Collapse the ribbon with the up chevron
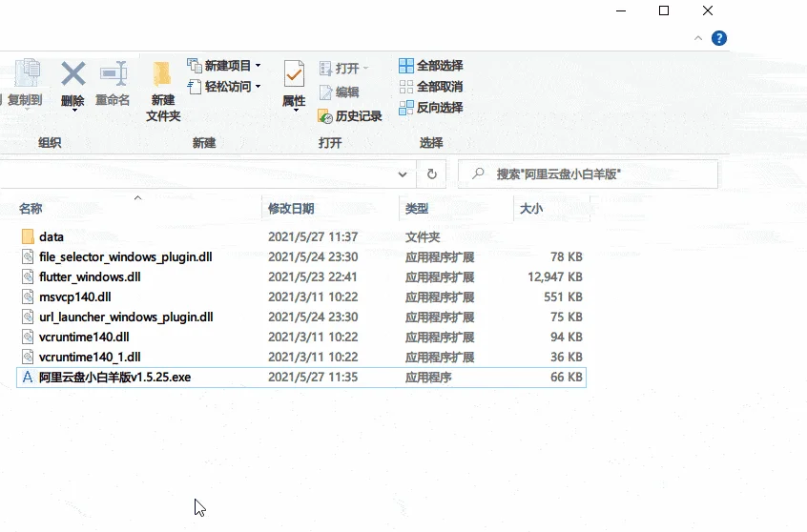Image resolution: width=807 pixels, height=532 pixels. [x=698, y=38]
